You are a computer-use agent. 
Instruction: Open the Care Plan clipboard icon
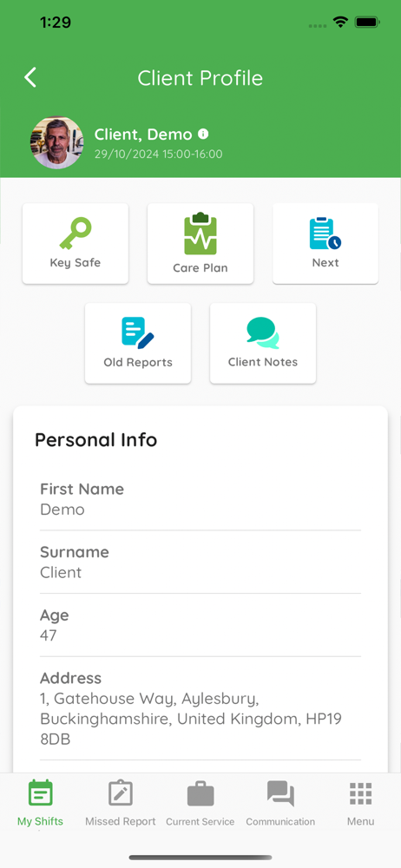[200, 233]
